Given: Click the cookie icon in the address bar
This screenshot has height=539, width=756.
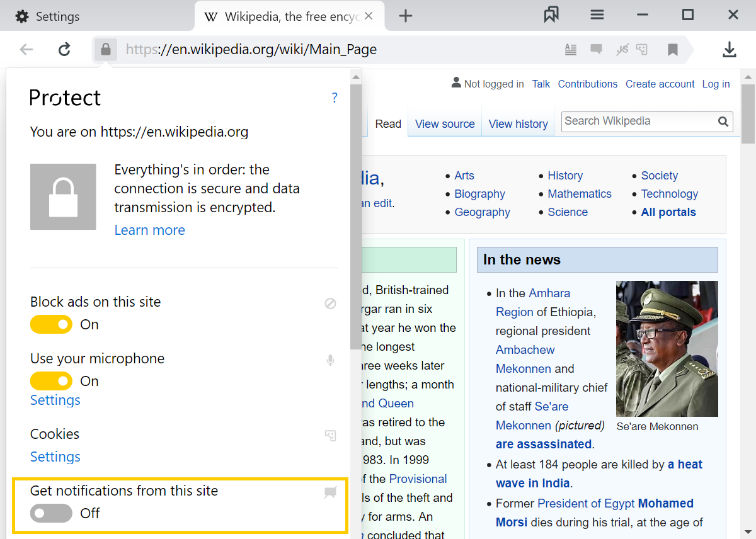Looking at the screenshot, I should [642, 49].
